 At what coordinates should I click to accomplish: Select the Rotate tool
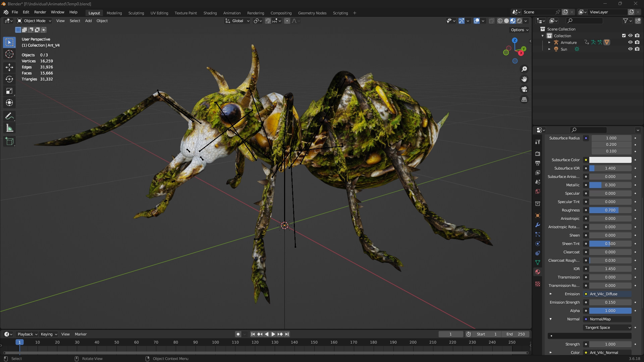click(9, 79)
